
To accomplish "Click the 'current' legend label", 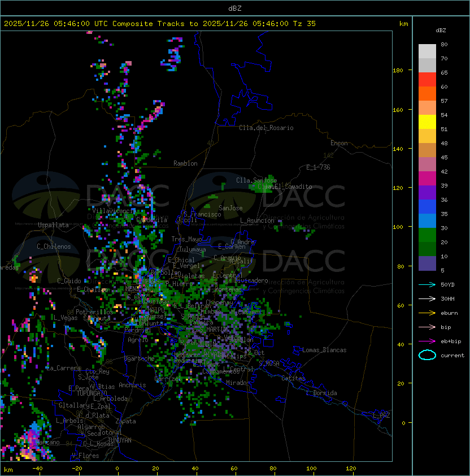I will 452,356.
